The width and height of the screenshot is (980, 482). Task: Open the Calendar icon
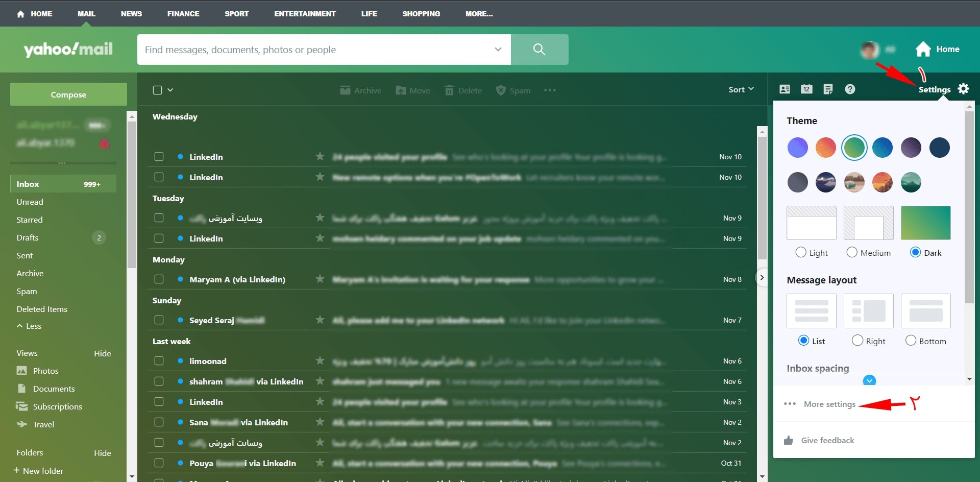[x=806, y=89]
